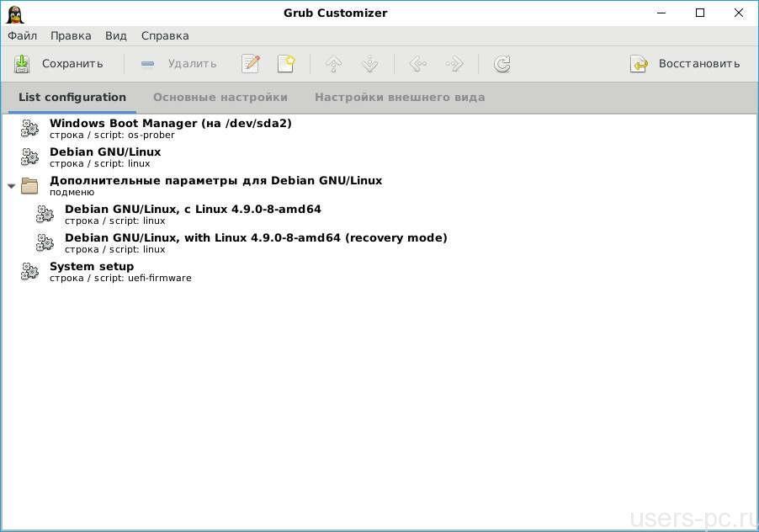
Task: Click the Restore (Восстановить) button
Action: 686,64
